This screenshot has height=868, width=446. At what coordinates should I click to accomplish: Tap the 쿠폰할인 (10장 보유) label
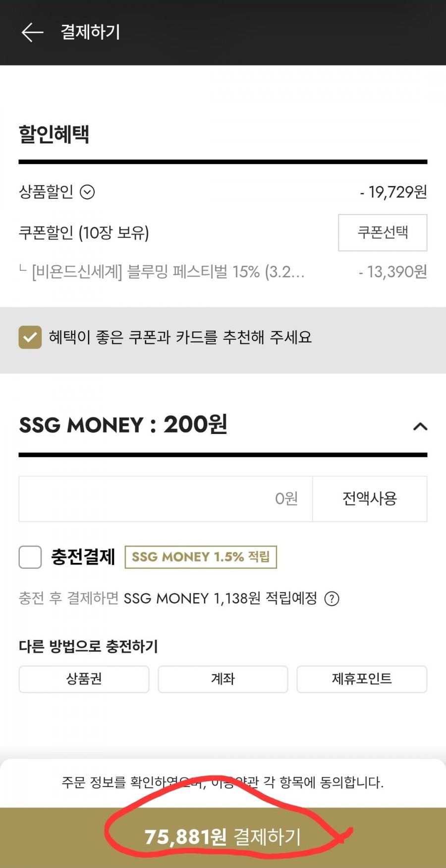84,233
